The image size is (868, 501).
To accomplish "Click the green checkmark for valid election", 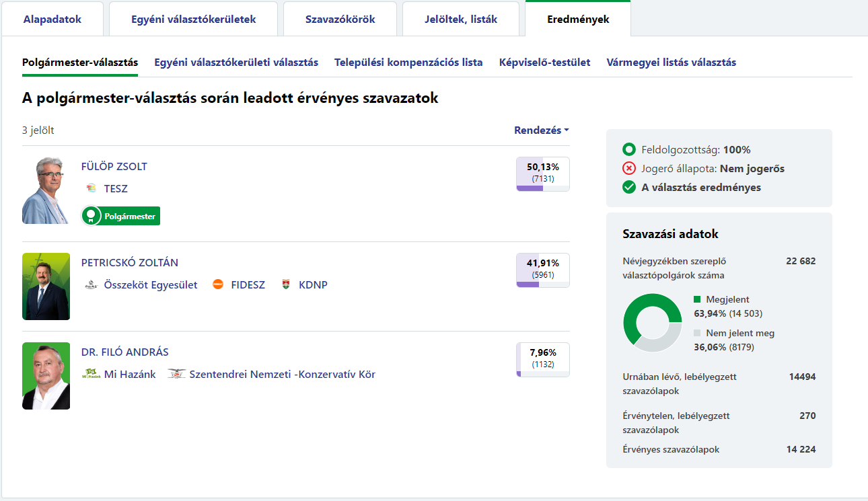I will pos(629,188).
